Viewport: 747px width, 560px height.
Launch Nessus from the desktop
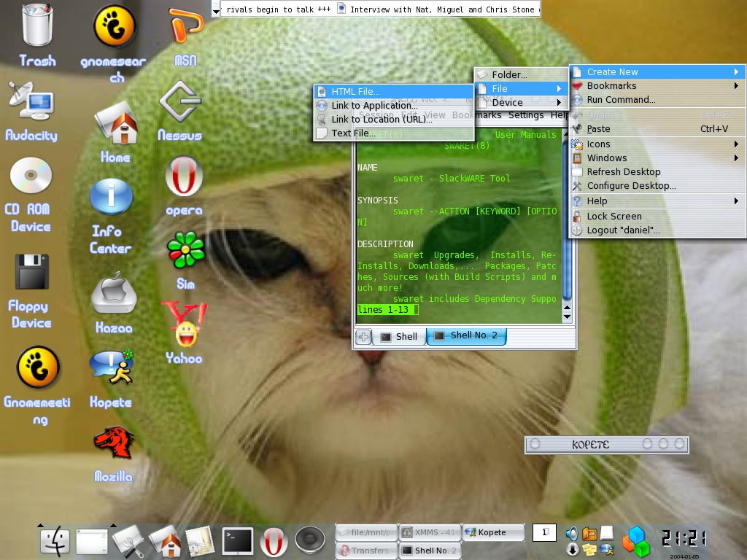click(x=180, y=101)
